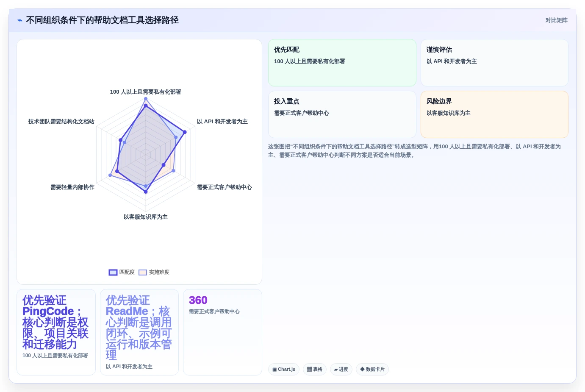585x392 pixels.
Task: Toggle the 匹配度 legend swatch
Action: click(x=113, y=272)
